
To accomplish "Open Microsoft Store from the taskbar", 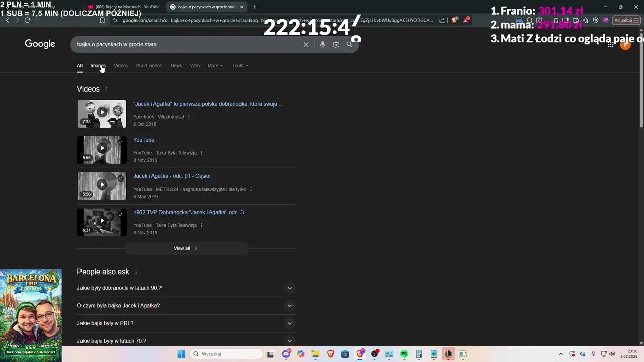I will coord(345,354).
